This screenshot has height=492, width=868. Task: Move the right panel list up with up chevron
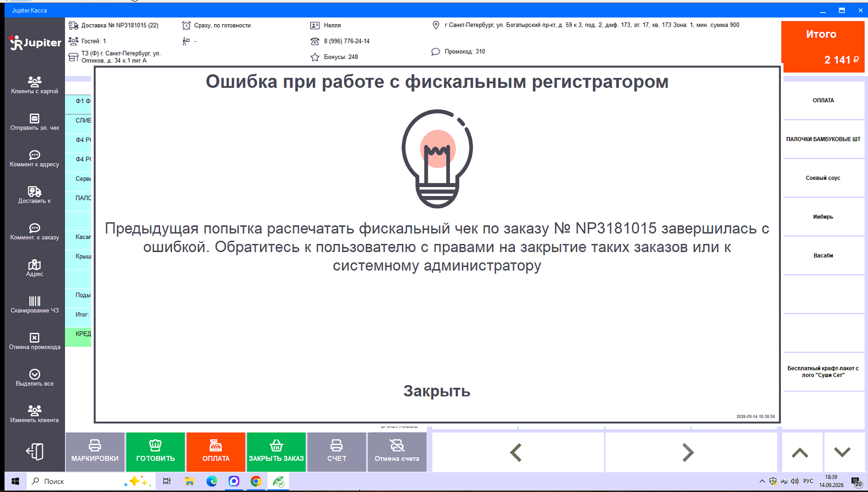(x=800, y=452)
